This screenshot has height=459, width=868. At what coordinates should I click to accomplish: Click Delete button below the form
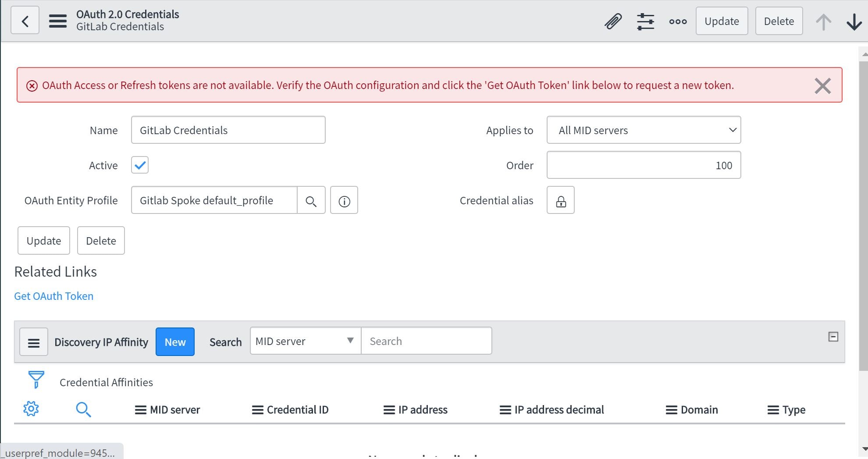pyautogui.click(x=101, y=241)
